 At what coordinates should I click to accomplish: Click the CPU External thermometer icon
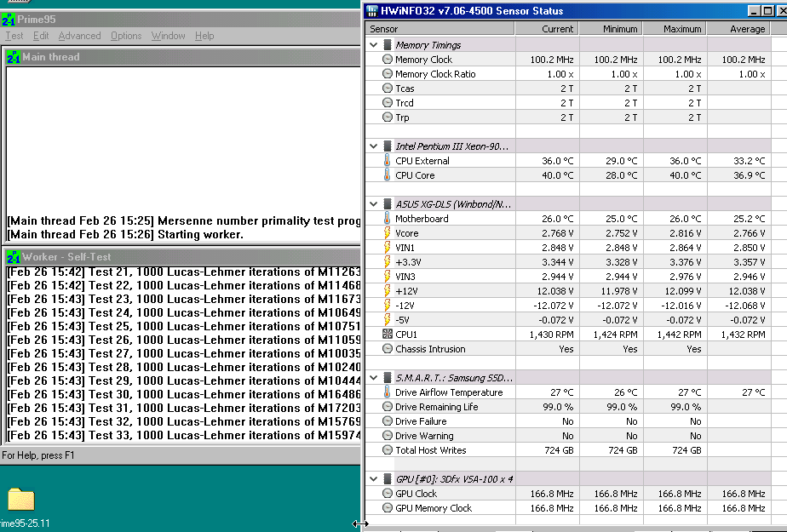(x=387, y=161)
